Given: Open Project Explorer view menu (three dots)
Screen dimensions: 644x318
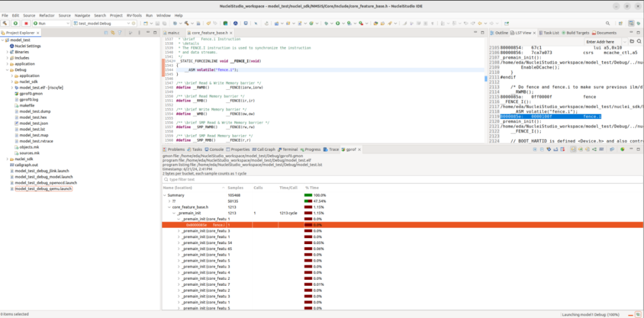Looking at the screenshot, I should pos(138,32).
